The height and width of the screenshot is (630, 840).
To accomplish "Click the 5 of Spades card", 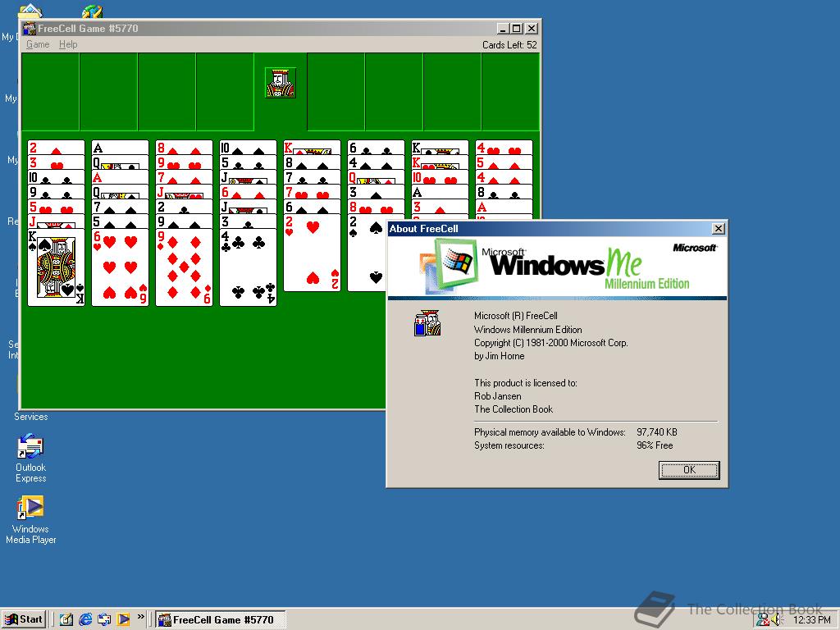I will point(120,221).
